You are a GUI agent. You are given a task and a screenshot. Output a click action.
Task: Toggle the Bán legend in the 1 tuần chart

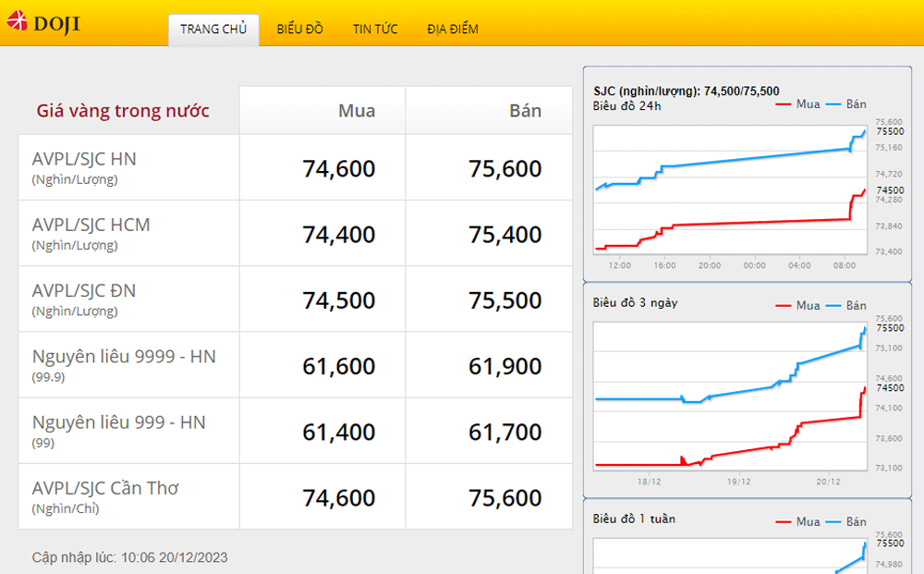[846, 522]
